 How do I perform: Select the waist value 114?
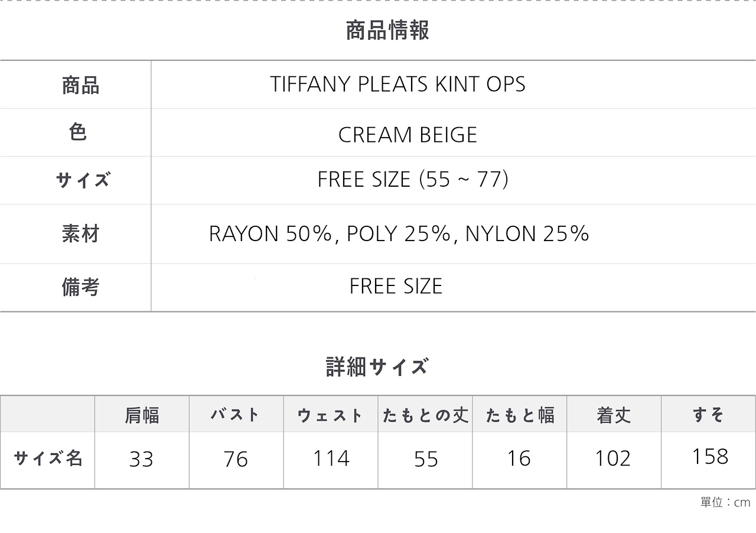tap(331, 458)
